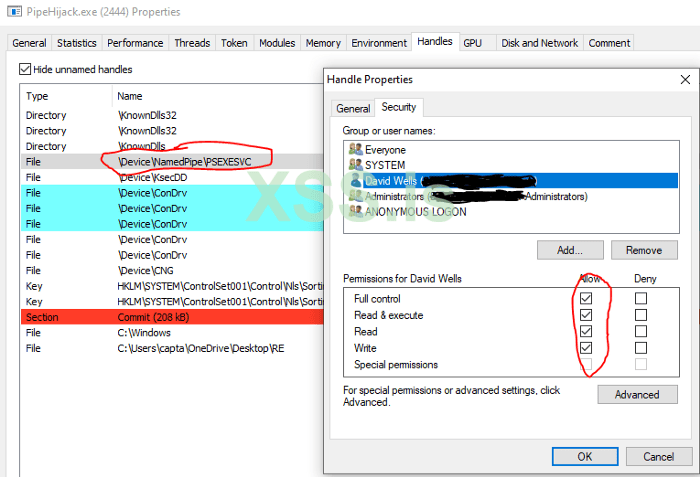Close the Handle Properties dialog

click(685, 80)
